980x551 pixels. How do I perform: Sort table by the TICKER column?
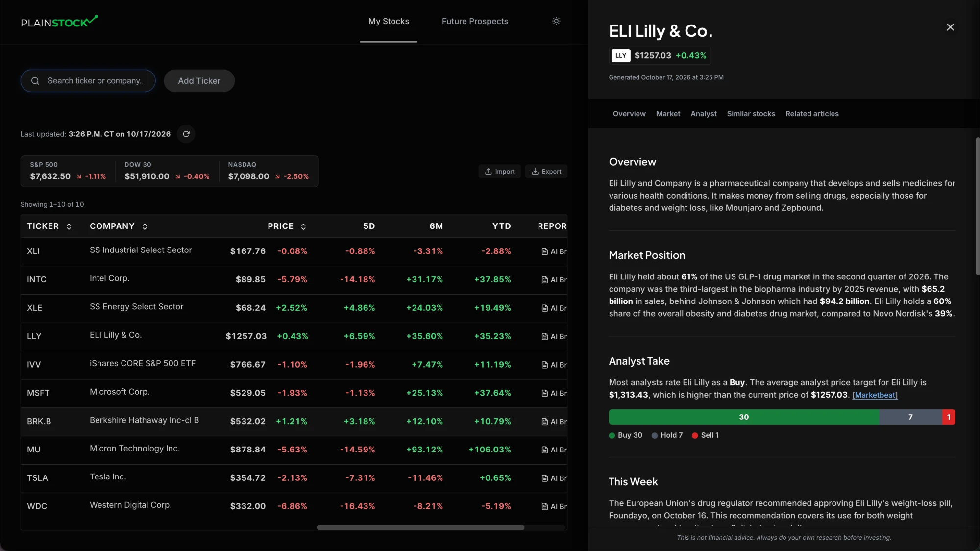point(49,226)
